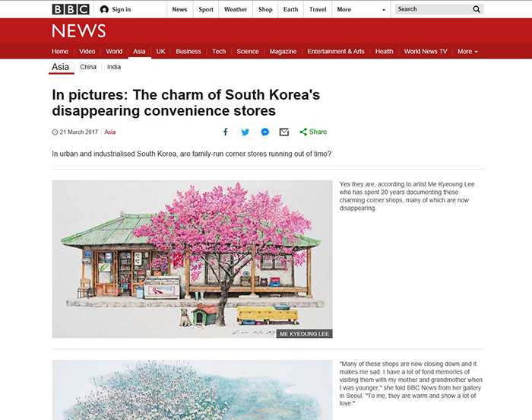Share via Messenger icon

265,132
